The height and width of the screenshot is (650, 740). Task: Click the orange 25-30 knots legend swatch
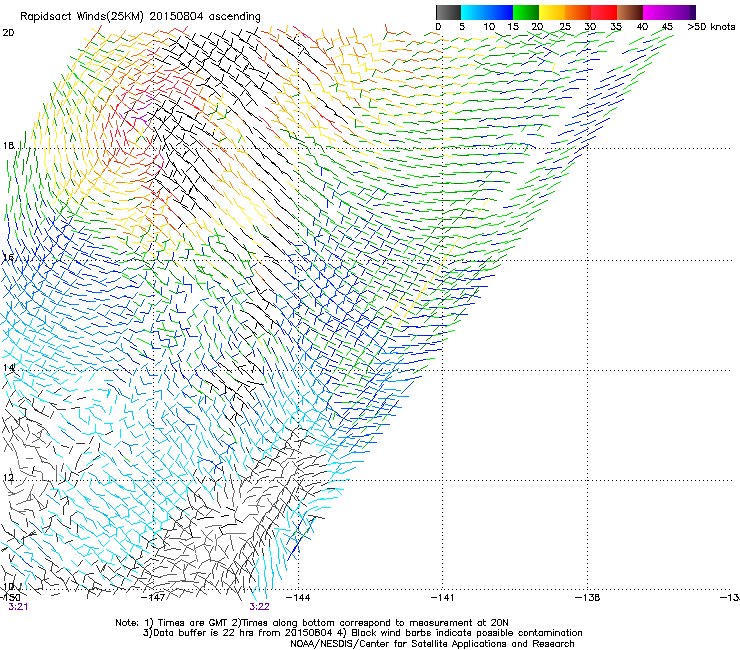click(578, 12)
